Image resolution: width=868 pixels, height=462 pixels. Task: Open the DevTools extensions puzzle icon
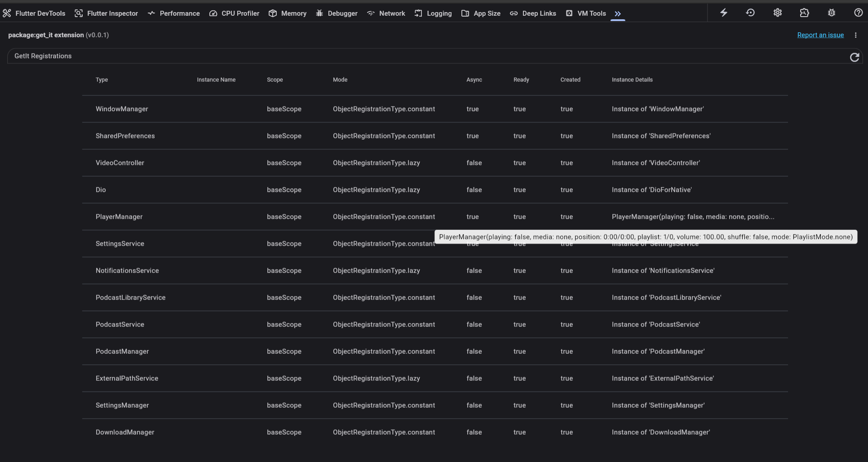[x=804, y=13]
